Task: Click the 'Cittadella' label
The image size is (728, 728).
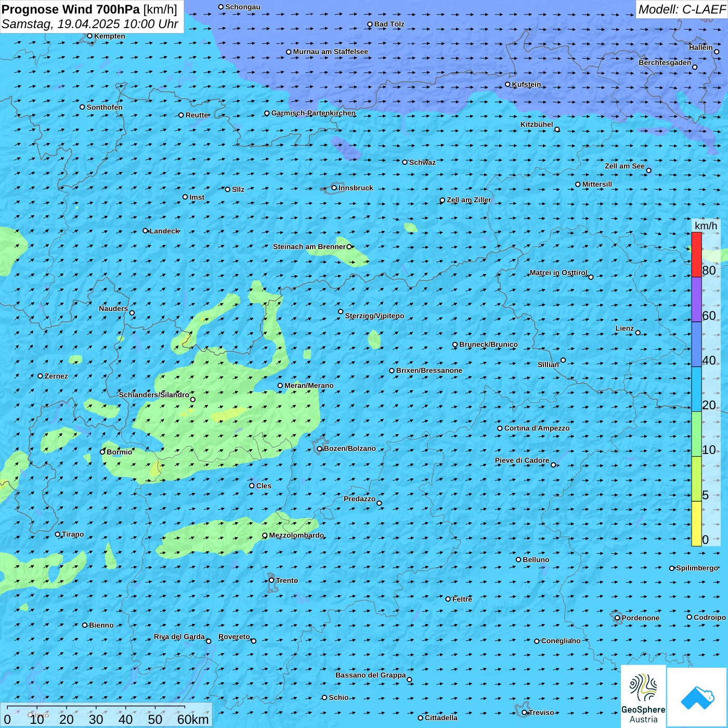Action: (441, 718)
